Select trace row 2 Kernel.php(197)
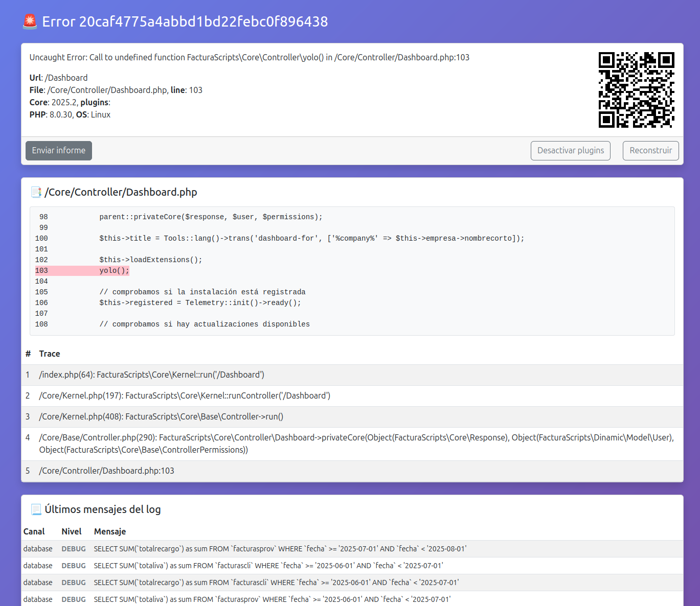 [184, 396]
